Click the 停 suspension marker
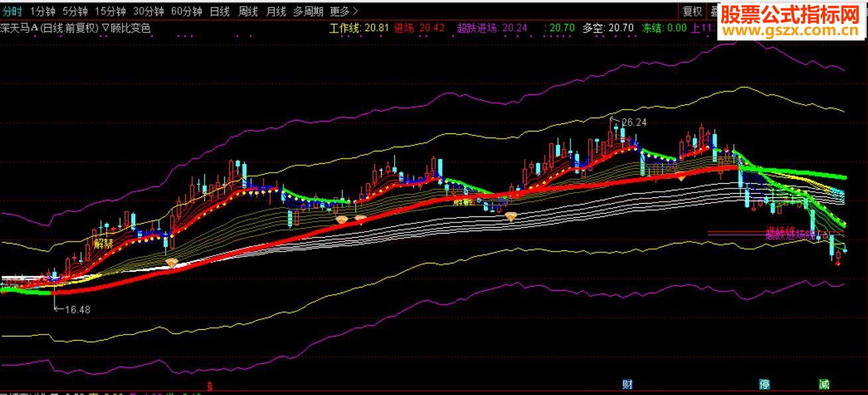Screen dimensions: 868x395 (x=764, y=384)
